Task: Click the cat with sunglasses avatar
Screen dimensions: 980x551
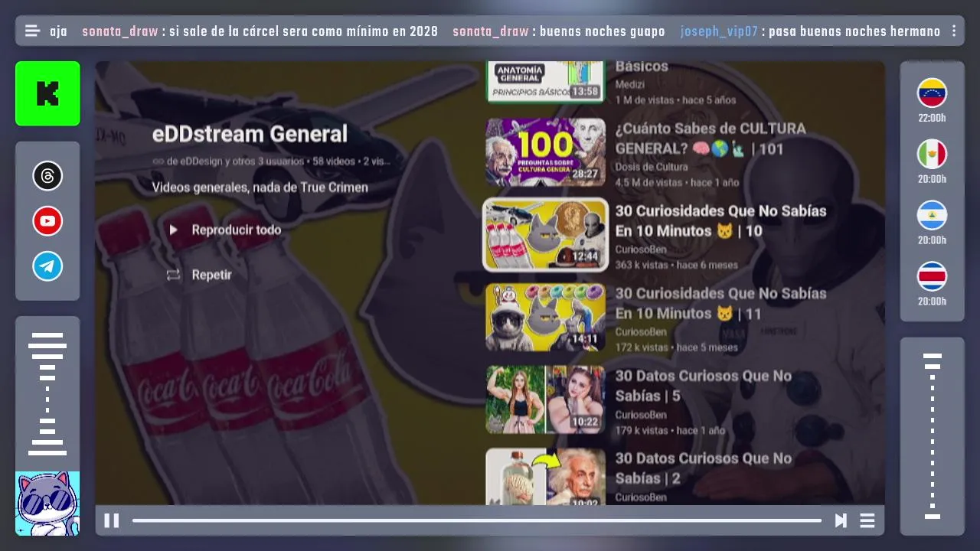Action: (x=47, y=504)
